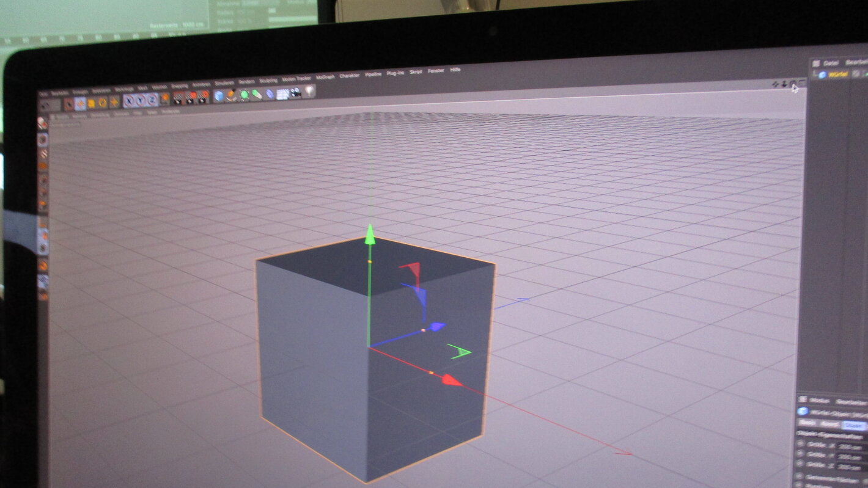Image resolution: width=868 pixels, height=488 pixels.
Task: Open the Sculpting menu
Action: coord(268,81)
